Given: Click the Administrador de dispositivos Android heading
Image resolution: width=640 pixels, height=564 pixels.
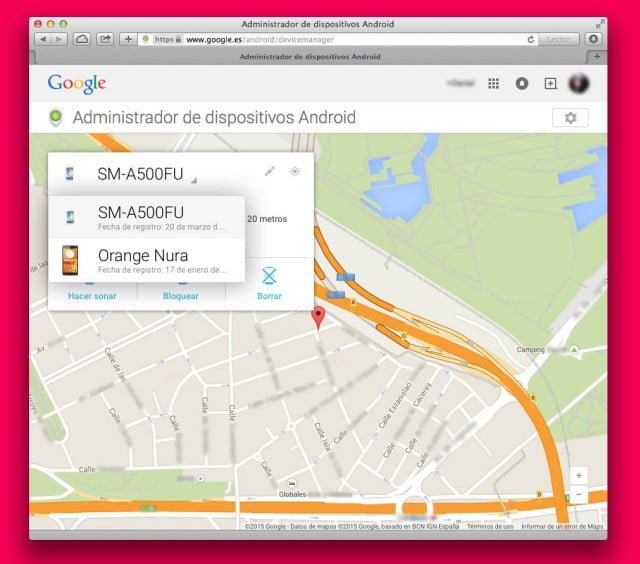Looking at the screenshot, I should [x=214, y=118].
